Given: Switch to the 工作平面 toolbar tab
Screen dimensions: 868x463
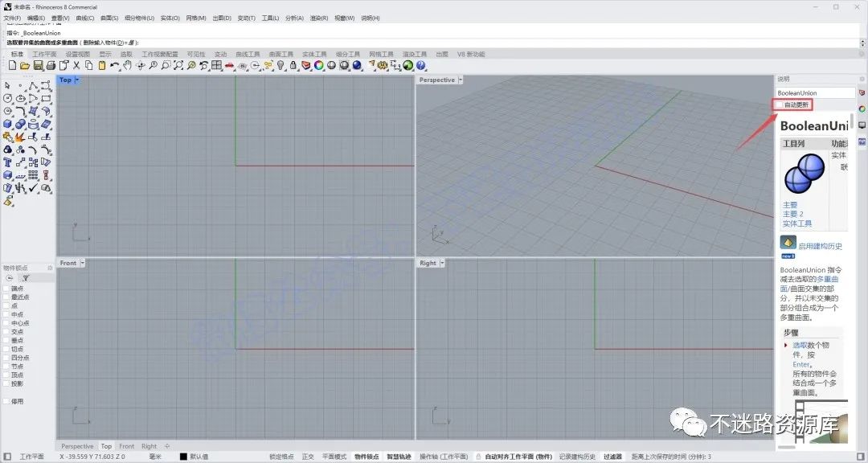Looking at the screenshot, I should (44, 55).
